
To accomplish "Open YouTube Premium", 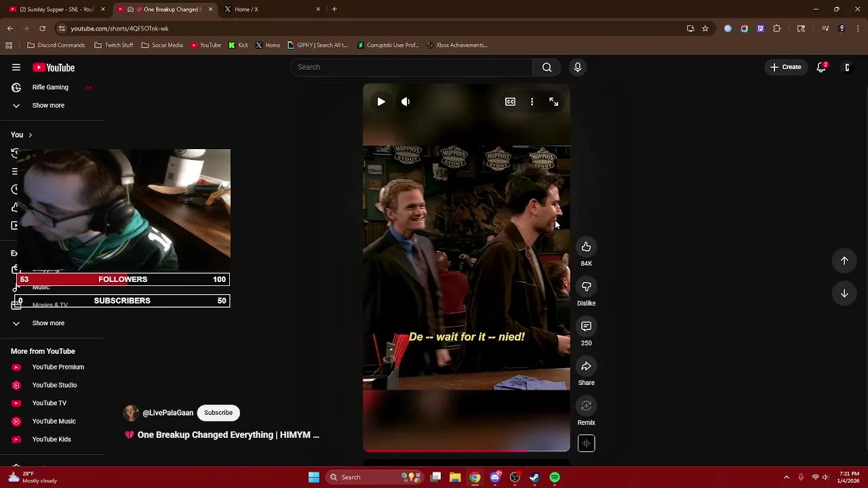I will click(58, 367).
